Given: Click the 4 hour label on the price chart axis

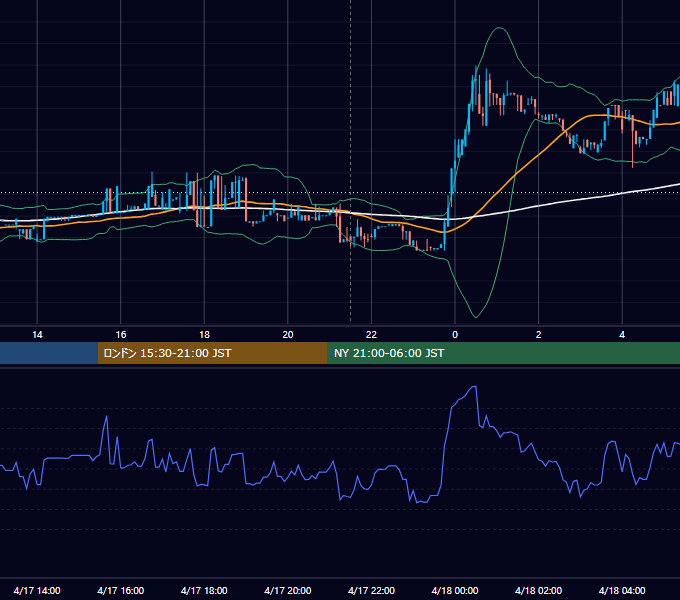Looking at the screenshot, I should point(622,335).
